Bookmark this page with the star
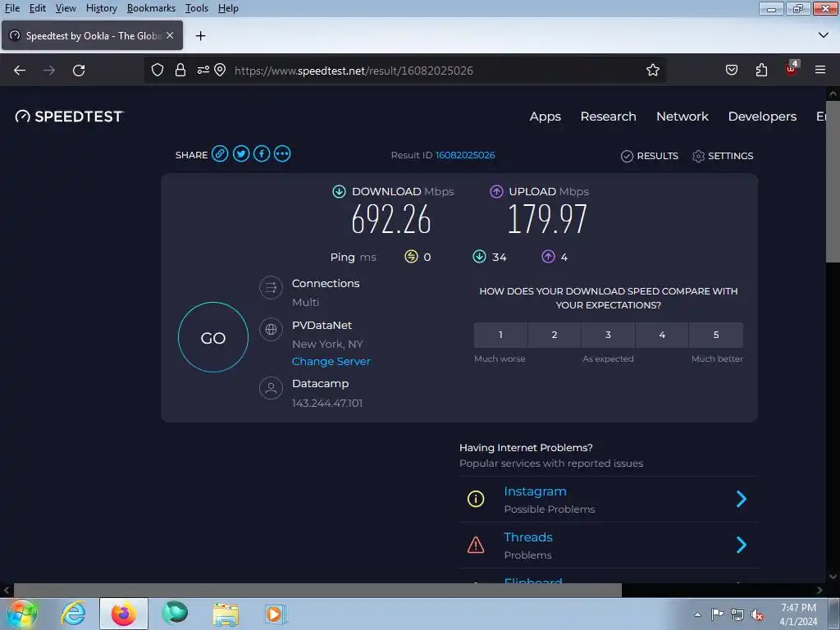Viewport: 840px width, 630px height. click(x=652, y=71)
